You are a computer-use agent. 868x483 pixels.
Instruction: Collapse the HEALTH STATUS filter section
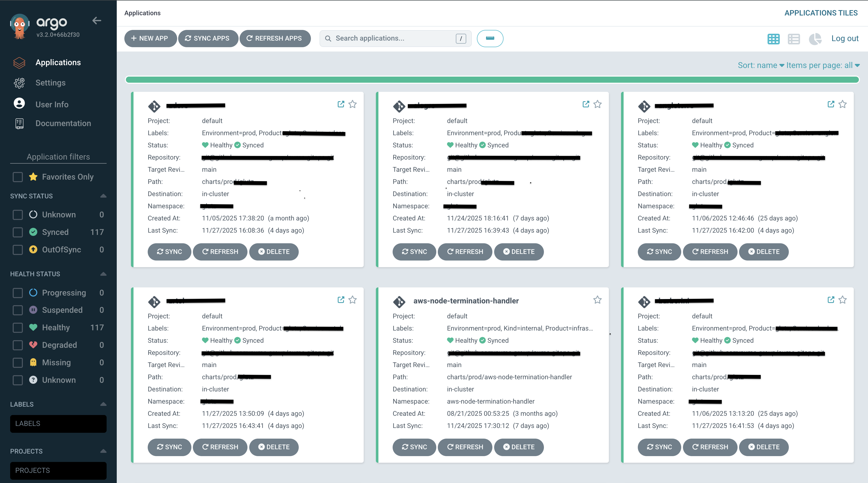(103, 274)
